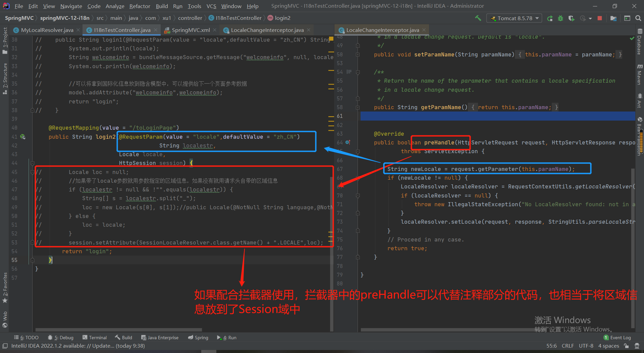Click the Search Everywhere magnifier
Viewport: 644px width, 353px height.
pos(638,18)
